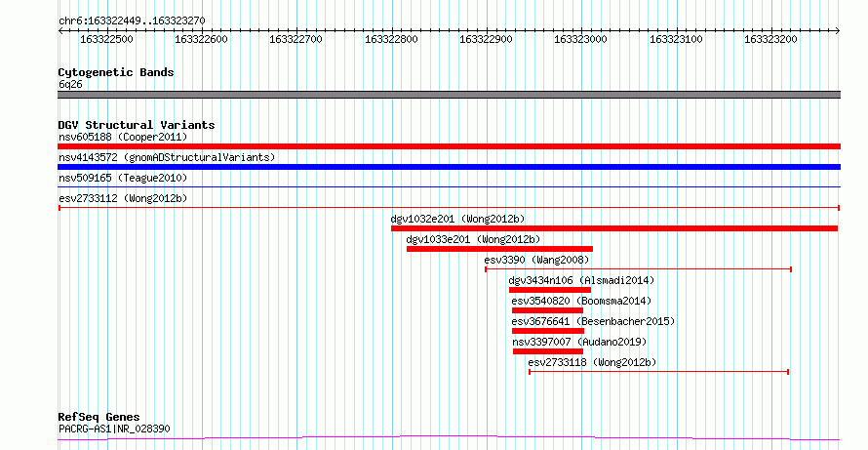This screenshot has height=450, width=868.
Task: Open the nsv3397007 (Audano2019) label
Action: click(579, 342)
